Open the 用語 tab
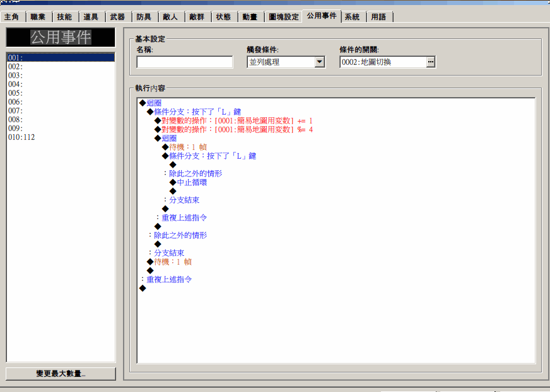 379,17
